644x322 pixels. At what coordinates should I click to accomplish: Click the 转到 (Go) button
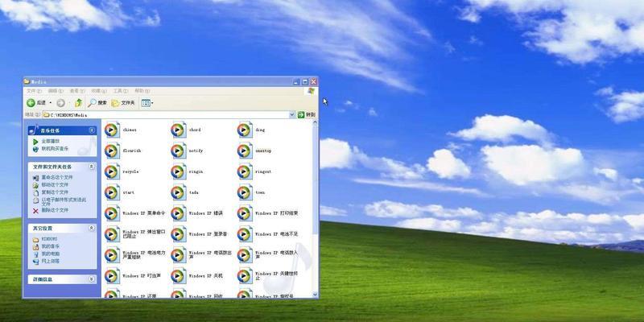(x=307, y=114)
